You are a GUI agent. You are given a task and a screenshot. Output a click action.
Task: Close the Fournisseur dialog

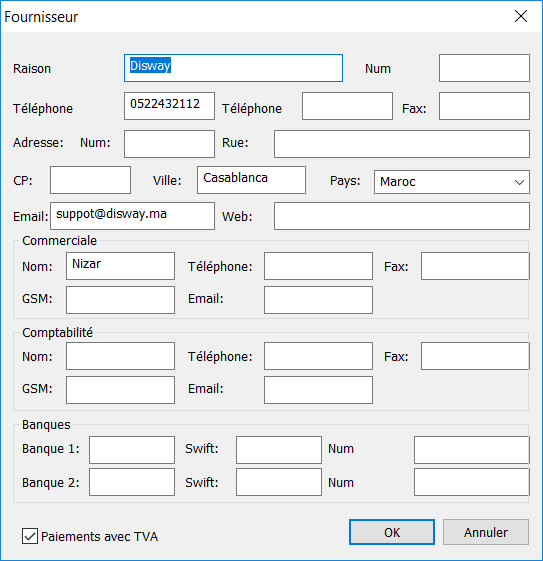pos(520,16)
